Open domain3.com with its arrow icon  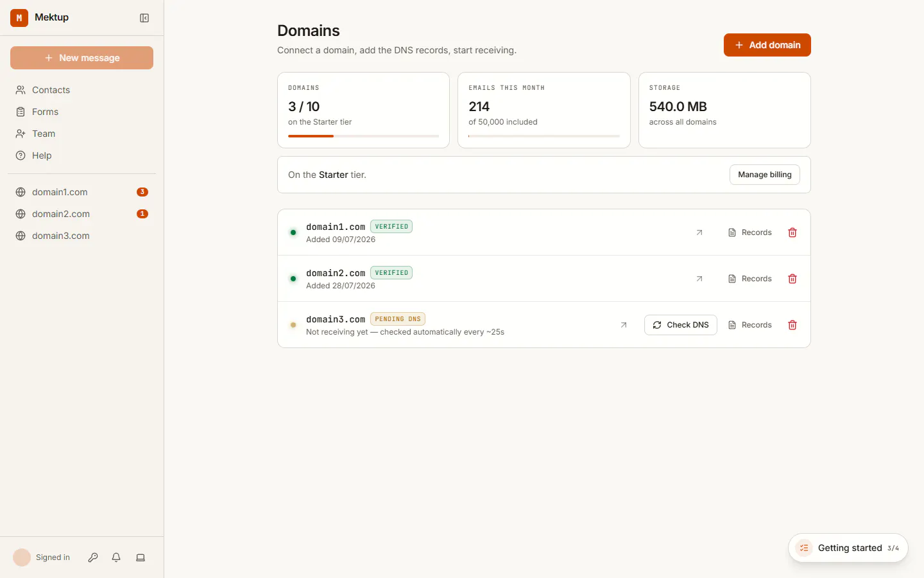tap(624, 325)
